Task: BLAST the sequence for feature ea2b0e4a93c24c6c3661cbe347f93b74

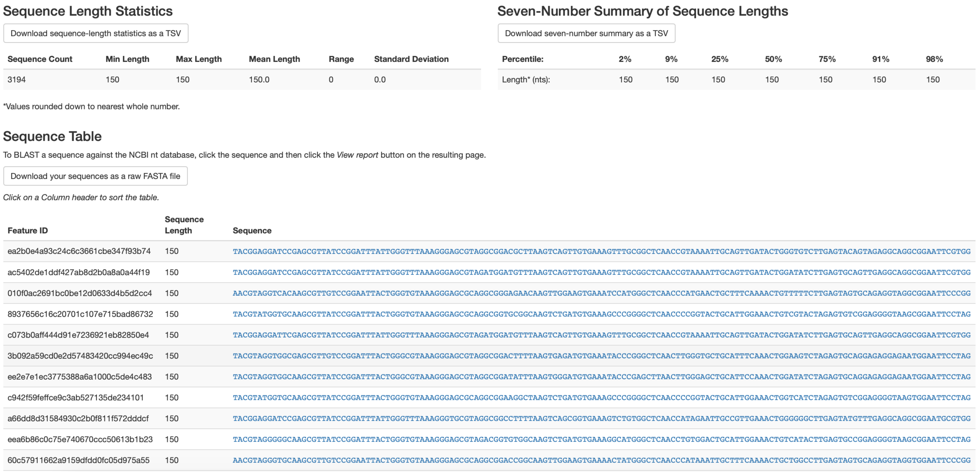Action: pyautogui.click(x=601, y=252)
